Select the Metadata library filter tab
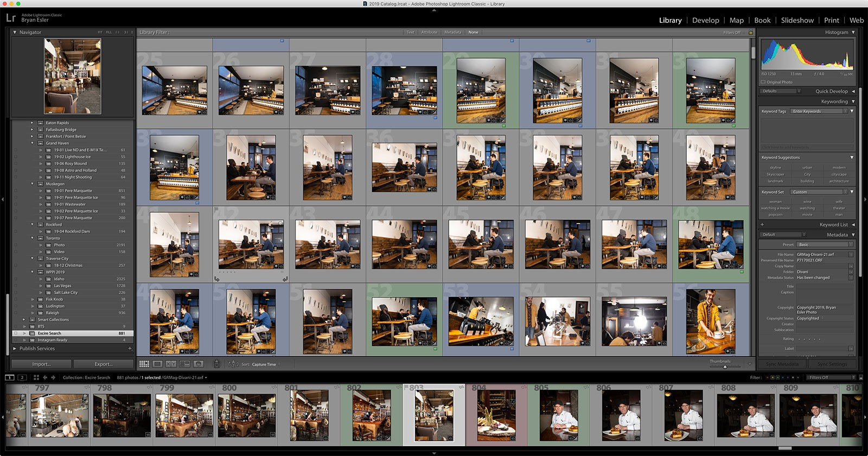 coord(452,33)
